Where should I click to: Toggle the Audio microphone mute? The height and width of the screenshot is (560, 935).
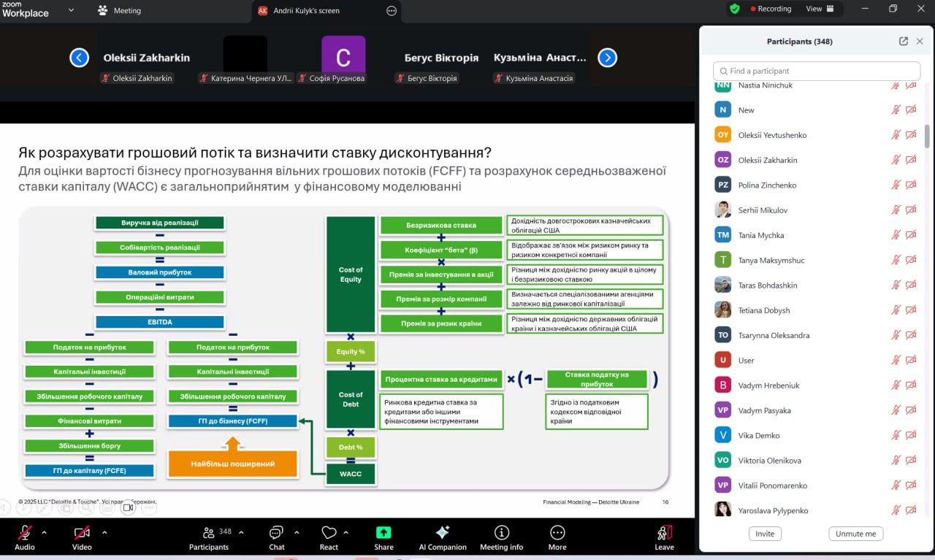[x=25, y=533]
